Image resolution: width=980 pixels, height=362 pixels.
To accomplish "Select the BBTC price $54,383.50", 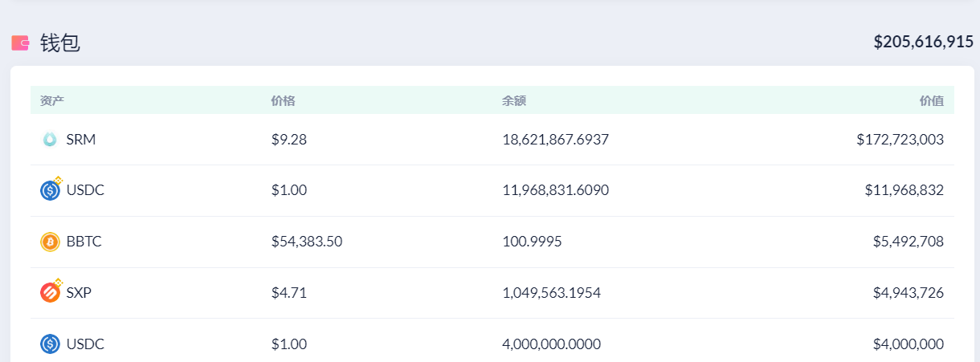I will [x=307, y=242].
